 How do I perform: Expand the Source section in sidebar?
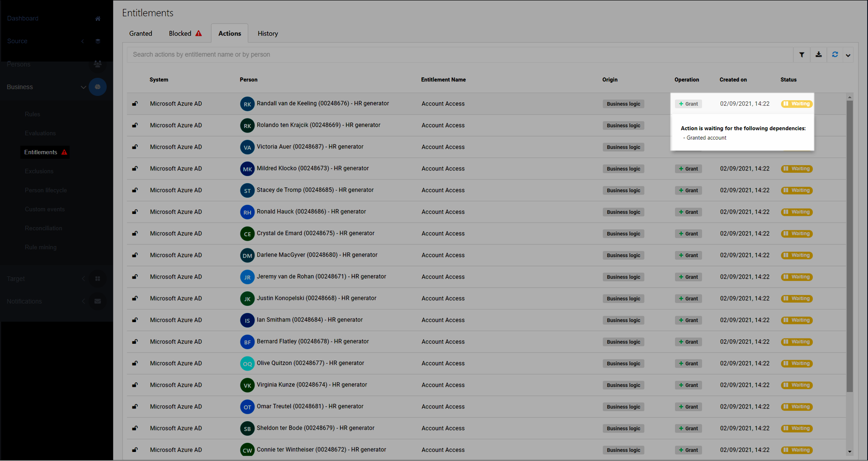click(83, 41)
